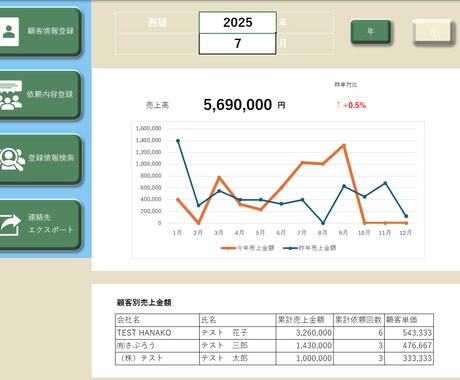Select the year input cell showing 2025
Image resolution: width=460 pixels, height=380 pixels.
[238, 22]
